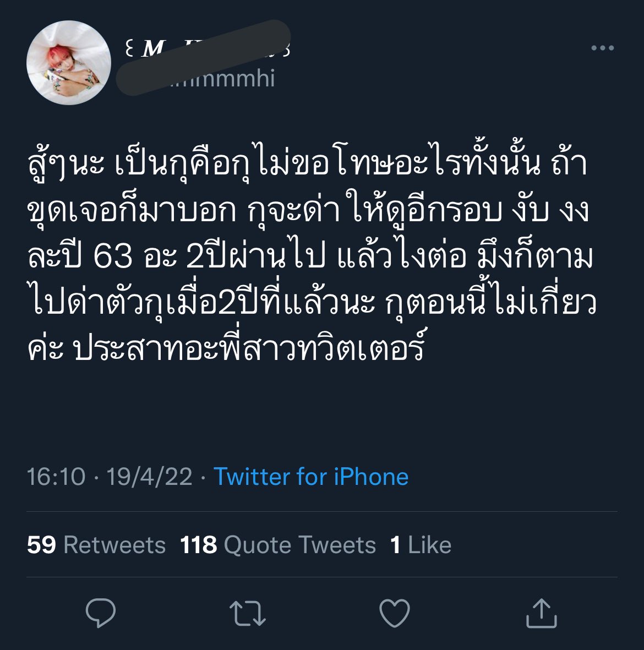644x650 pixels.
Task: Open the share sheet with the upload arrow icon
Action: pyautogui.click(x=541, y=613)
